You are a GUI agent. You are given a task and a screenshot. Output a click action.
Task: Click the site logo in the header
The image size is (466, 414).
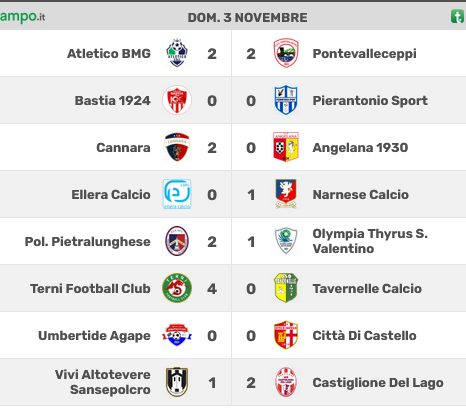[22, 16]
